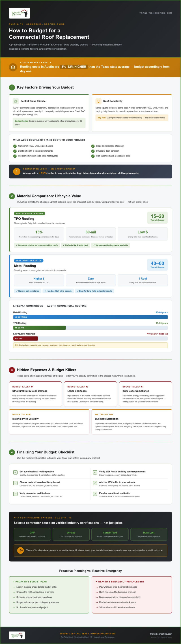Screen dimensions: 181x644
Task: Click the Labor Shortages budget killer card
Action: 90,394
